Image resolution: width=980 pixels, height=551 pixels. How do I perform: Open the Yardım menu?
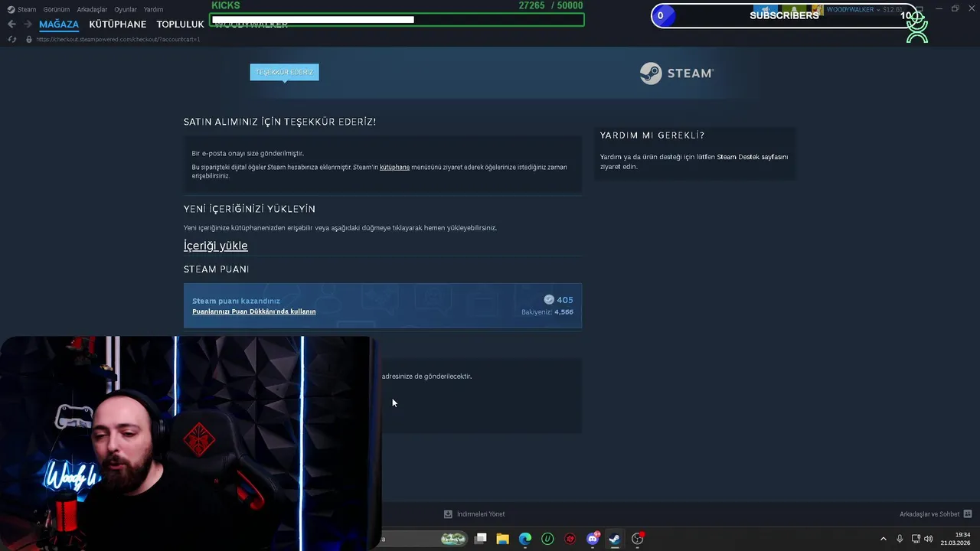153,9
